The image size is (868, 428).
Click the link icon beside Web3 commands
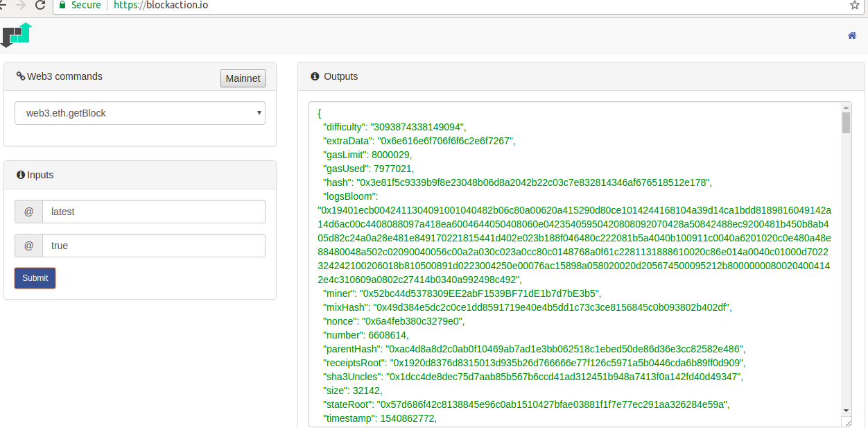[x=21, y=76]
